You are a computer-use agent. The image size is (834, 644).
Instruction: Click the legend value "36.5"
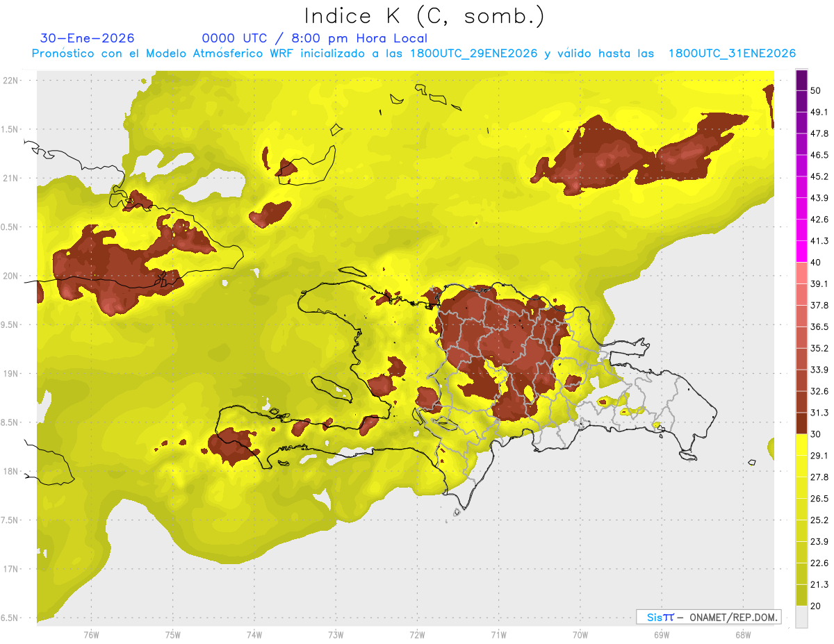coord(819,327)
